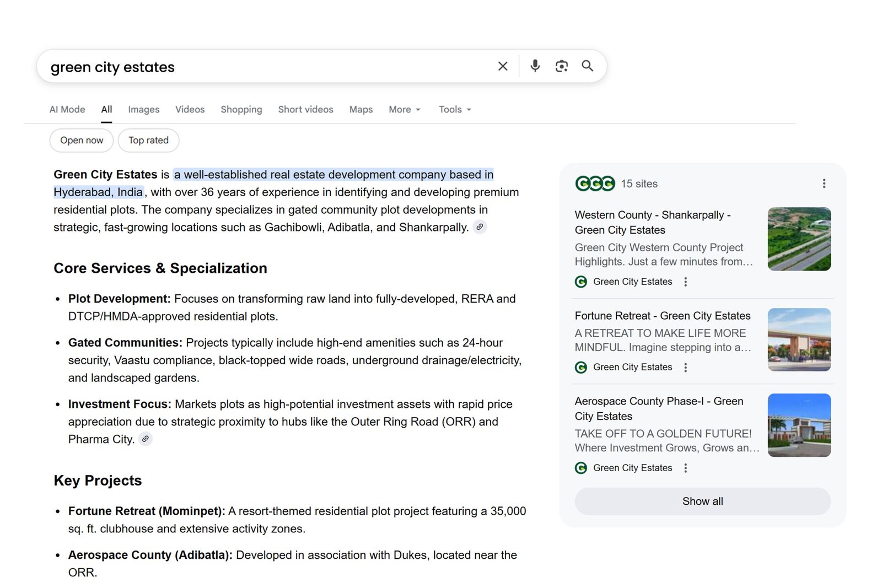Open the three-dot menu under Fortune Retreat
This screenshot has height=588, width=882.
[x=685, y=367]
